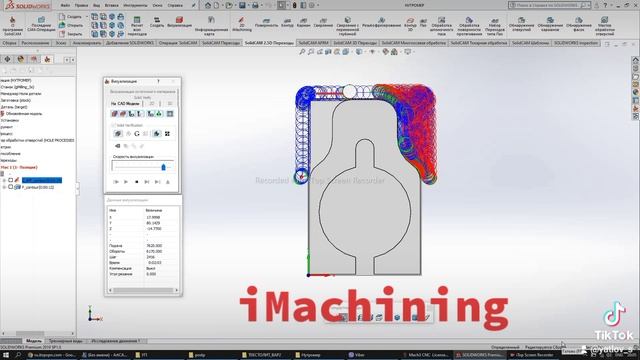This screenshot has width=640, height=360.
Task: Select the Обновлённая модель tree item
Action: (23, 114)
